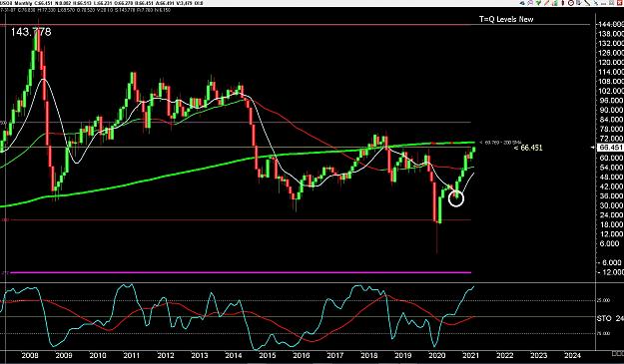The height and width of the screenshot is (364, 624).
Task: Click the 54.000 price axis value
Action: point(611,168)
